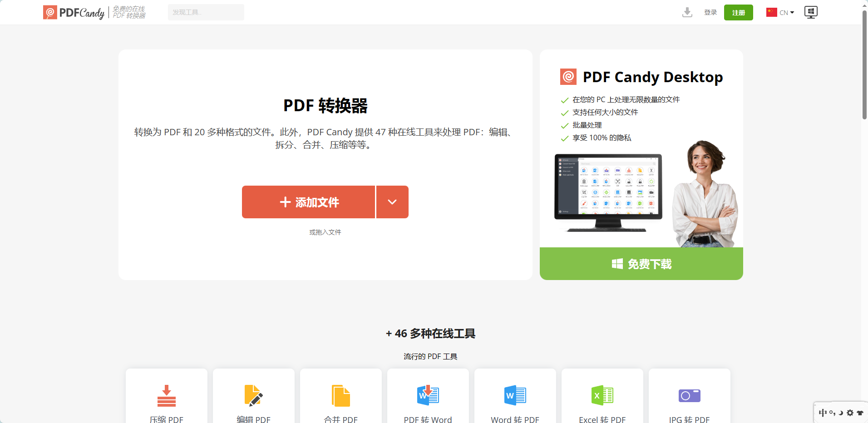The image size is (868, 423).
Task: Expand the add file source dropdown arrow
Action: click(392, 202)
